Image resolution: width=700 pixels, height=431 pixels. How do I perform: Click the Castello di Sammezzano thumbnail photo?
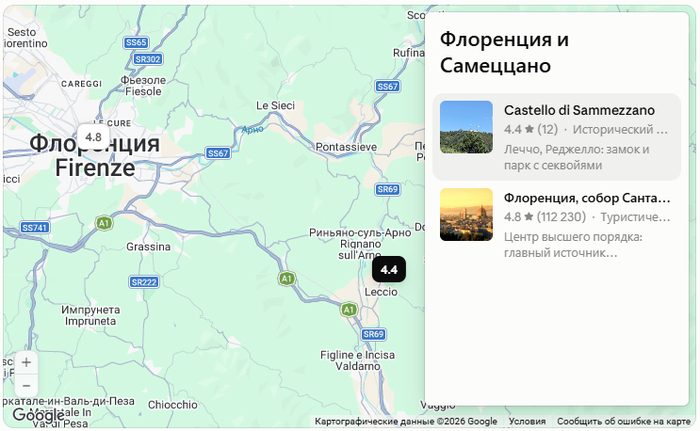(466, 127)
